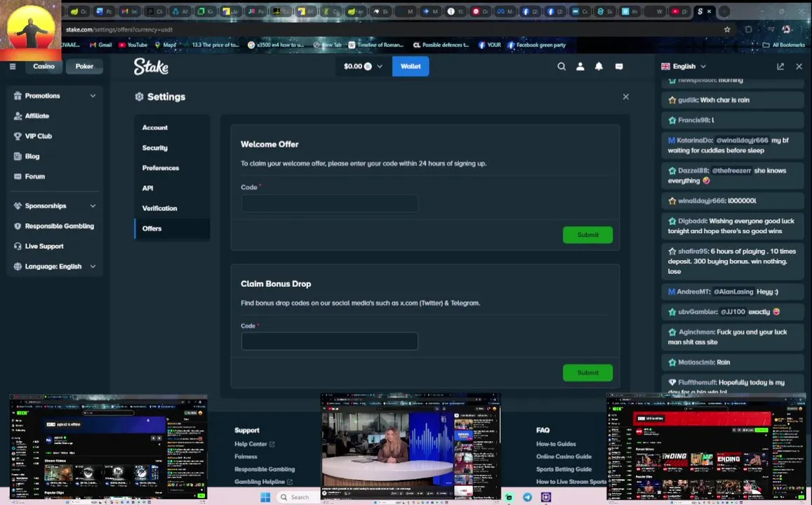This screenshot has width=812, height=505.
Task: Focus the Welcome Offer code field
Action: 329,203
